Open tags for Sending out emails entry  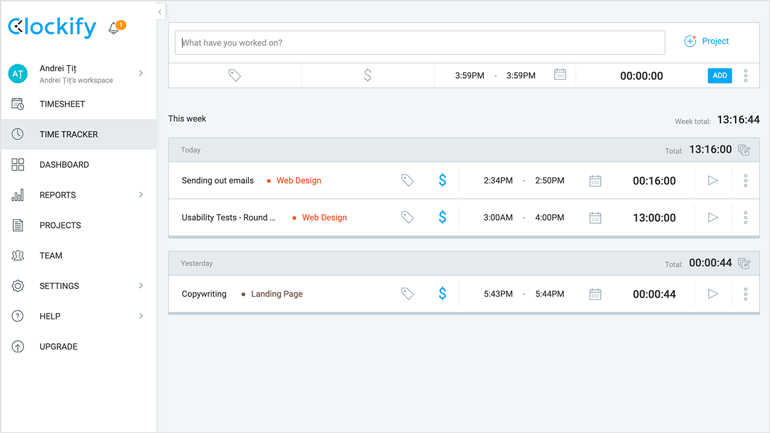tap(407, 180)
